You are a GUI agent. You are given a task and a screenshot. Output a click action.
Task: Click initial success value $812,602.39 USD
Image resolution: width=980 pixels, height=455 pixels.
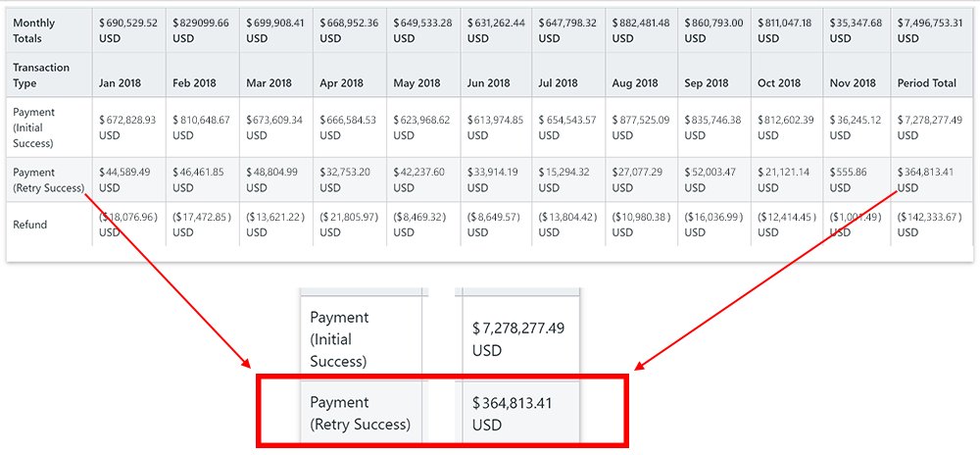pos(787,127)
